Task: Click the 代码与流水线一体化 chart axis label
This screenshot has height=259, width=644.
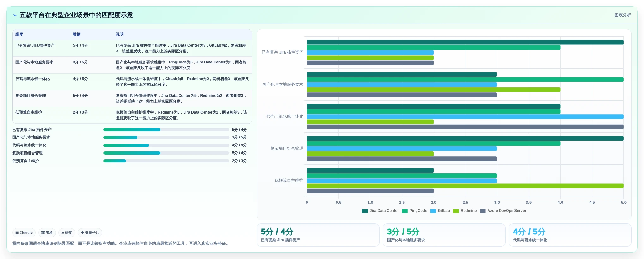Action: click(x=285, y=116)
